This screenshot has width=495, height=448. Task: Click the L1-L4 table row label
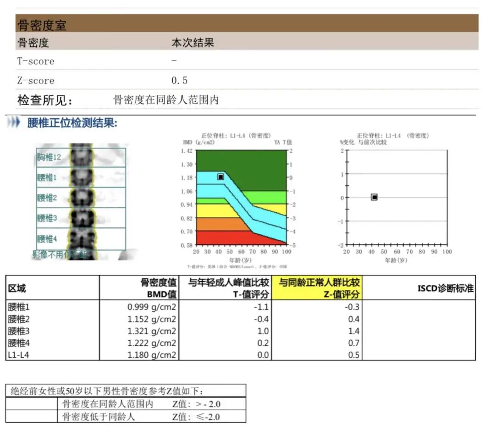pos(18,355)
